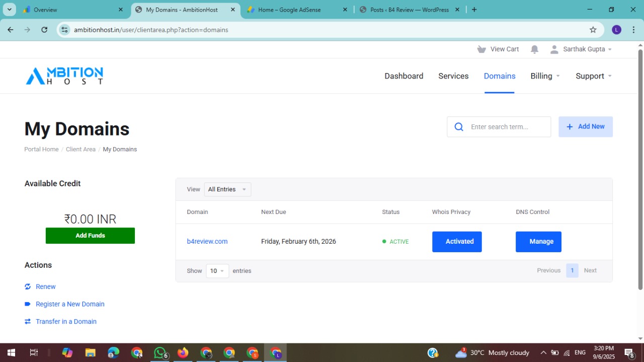This screenshot has height=362, width=644.
Task: Open the Windows action center notifications icon
Action: [x=629, y=352]
